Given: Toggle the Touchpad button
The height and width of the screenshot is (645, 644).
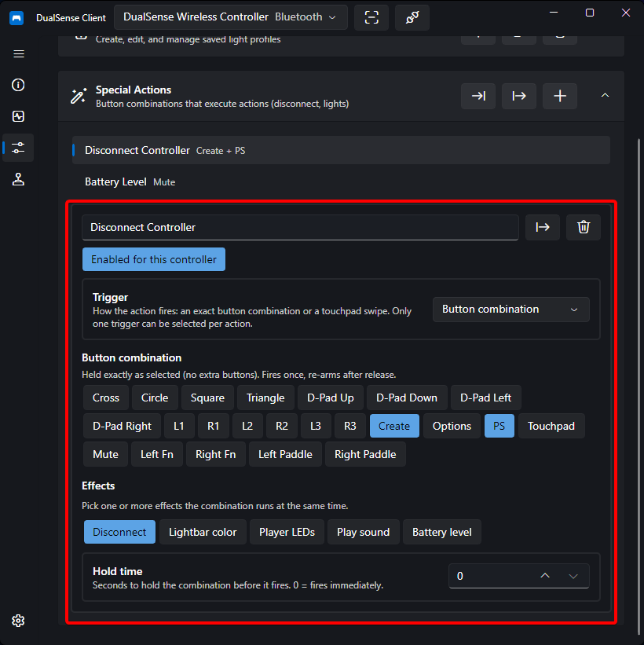Looking at the screenshot, I should 551,426.
